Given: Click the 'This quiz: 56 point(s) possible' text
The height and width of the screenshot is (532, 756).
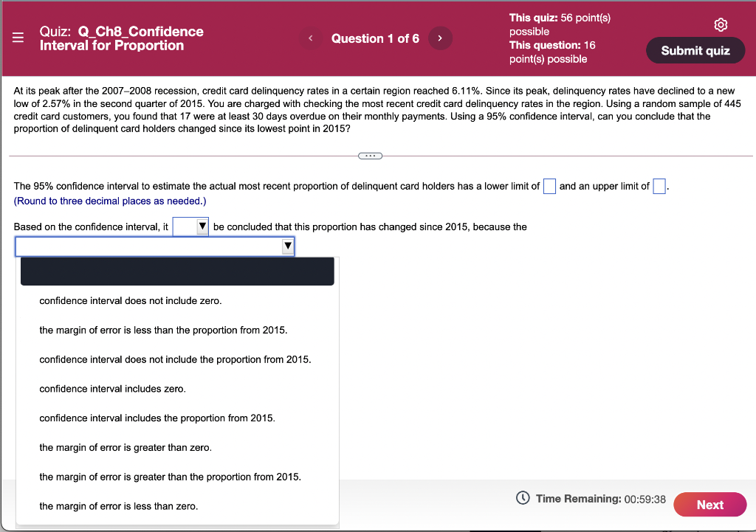Looking at the screenshot, I should (560, 24).
